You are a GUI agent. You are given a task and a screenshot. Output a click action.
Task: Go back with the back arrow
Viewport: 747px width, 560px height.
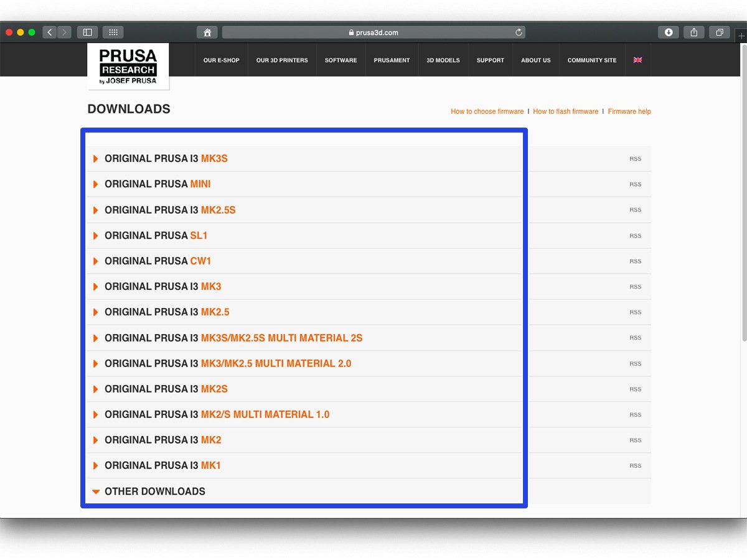[50, 32]
